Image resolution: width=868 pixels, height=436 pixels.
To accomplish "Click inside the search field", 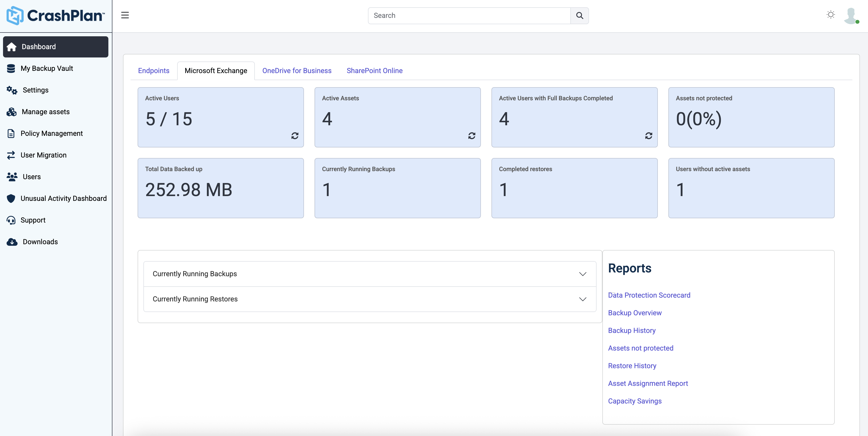I will coord(468,15).
